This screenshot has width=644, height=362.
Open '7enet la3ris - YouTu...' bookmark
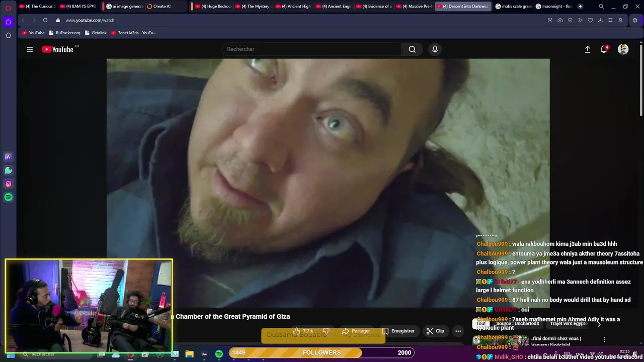click(x=133, y=33)
